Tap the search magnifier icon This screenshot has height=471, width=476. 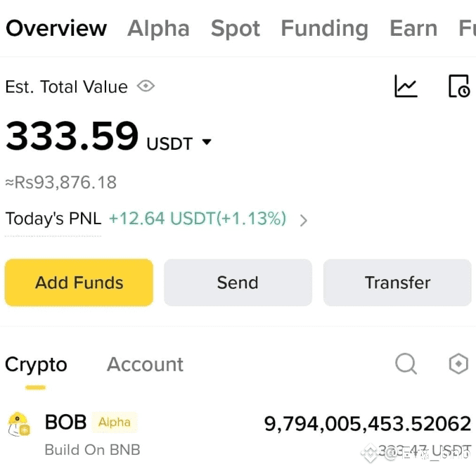(406, 364)
